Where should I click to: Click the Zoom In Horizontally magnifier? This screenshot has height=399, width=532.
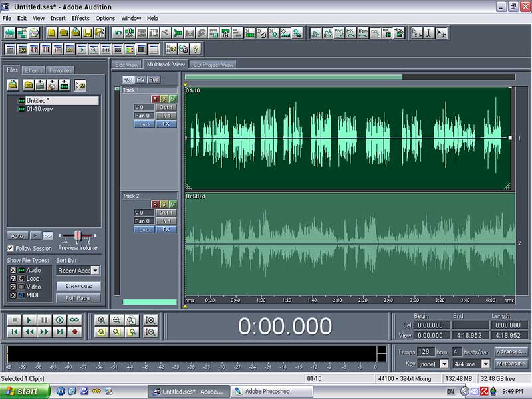[x=102, y=320]
